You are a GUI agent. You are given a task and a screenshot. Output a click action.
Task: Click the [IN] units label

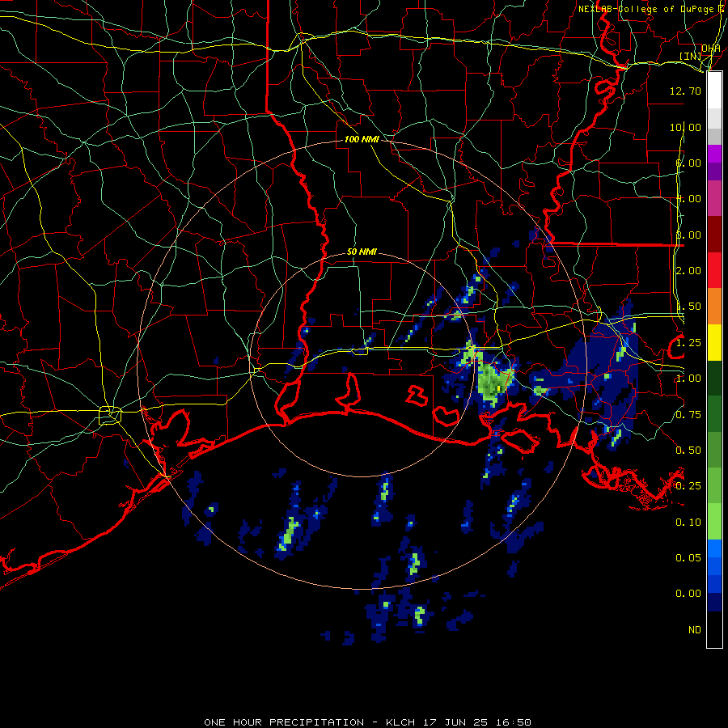pos(690,56)
